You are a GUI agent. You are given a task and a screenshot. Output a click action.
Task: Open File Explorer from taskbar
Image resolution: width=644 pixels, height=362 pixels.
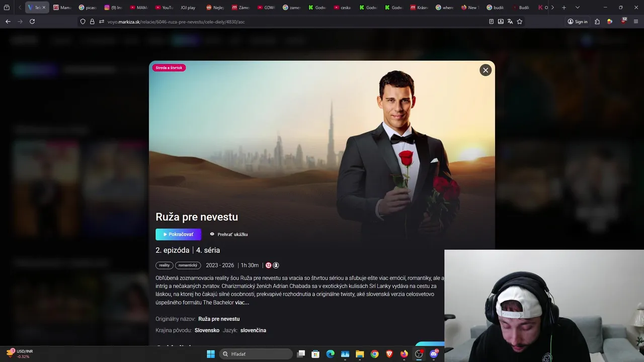click(360, 354)
